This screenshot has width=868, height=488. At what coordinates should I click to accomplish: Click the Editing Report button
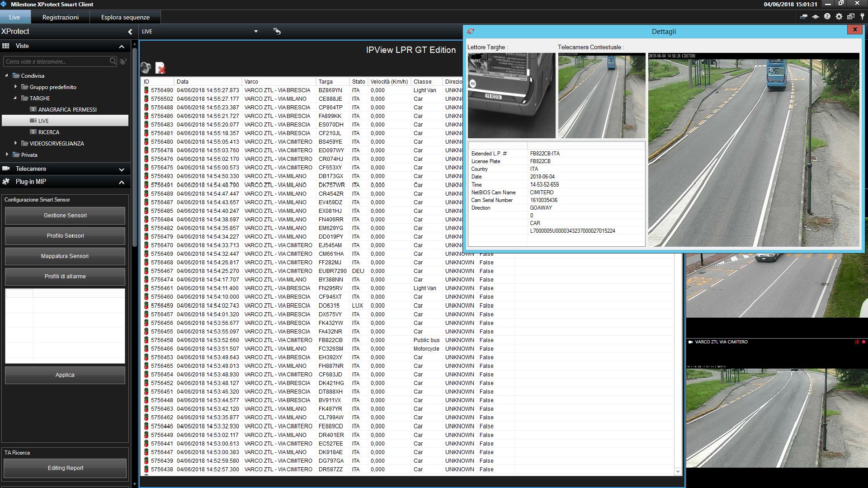66,468
